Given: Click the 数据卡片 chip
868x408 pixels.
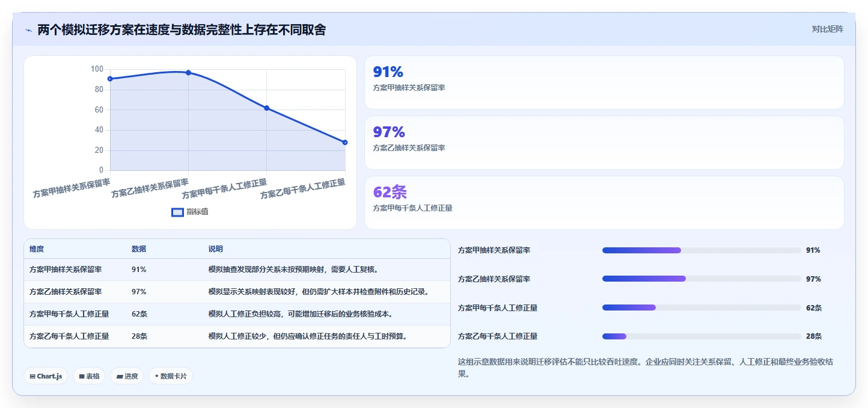Looking at the screenshot, I should 171,376.
